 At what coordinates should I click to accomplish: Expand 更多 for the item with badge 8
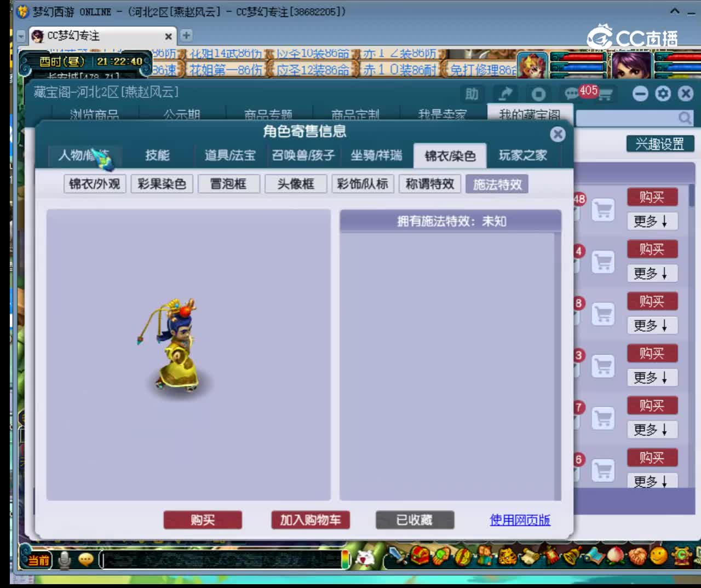coord(651,325)
